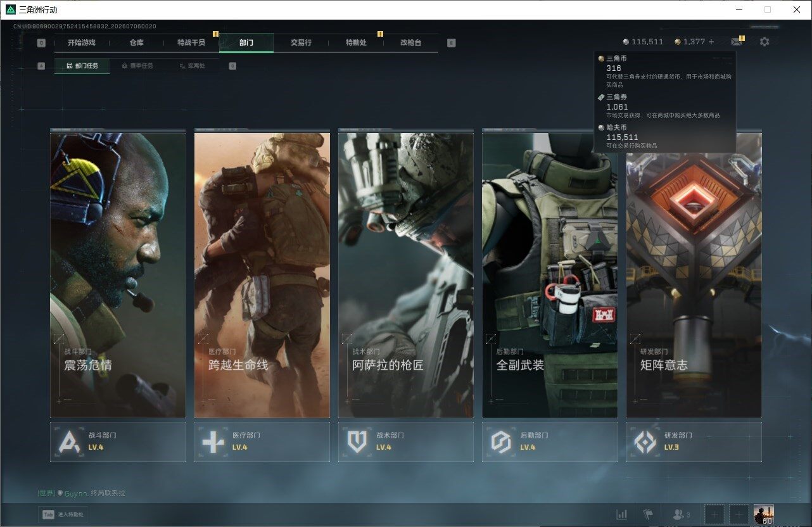Click the 三角洲行动 app icon in title bar
The width and height of the screenshot is (812, 527).
tap(11, 10)
